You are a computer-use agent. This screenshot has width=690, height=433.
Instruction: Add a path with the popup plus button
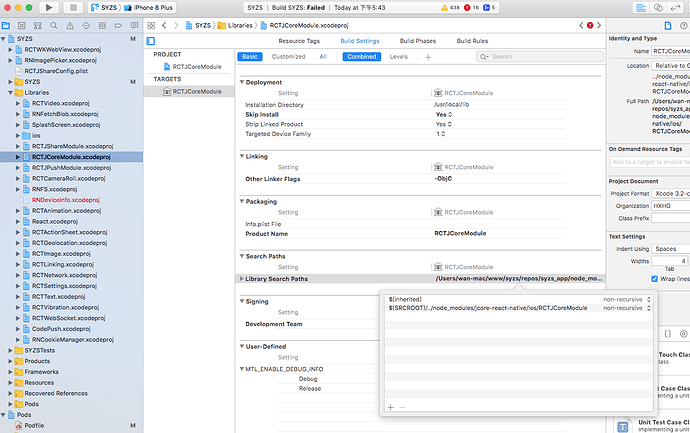(391, 407)
